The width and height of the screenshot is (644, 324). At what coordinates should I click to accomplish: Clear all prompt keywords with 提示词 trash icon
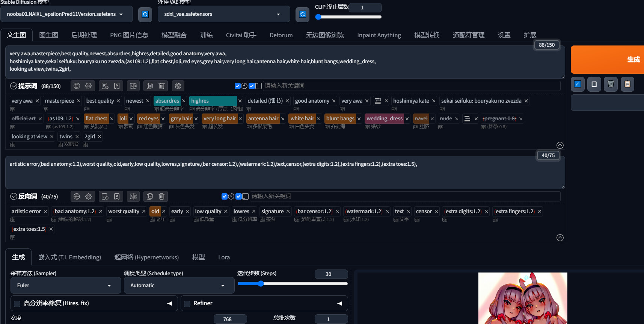click(x=162, y=86)
